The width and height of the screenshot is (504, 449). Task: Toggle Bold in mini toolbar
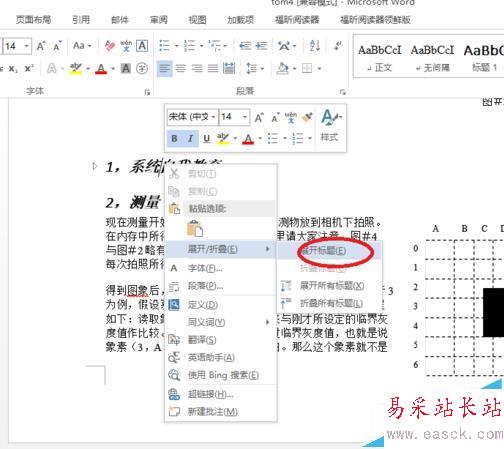pos(174,138)
